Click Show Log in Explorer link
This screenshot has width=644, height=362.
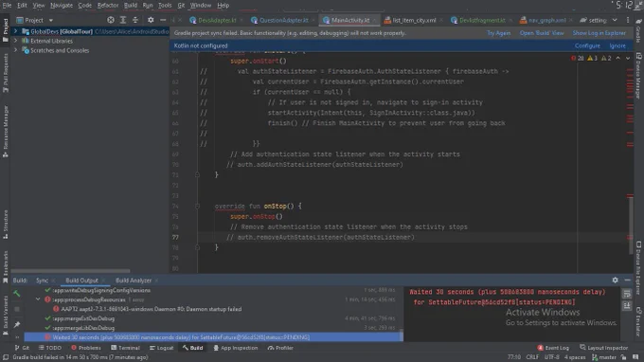point(599,33)
